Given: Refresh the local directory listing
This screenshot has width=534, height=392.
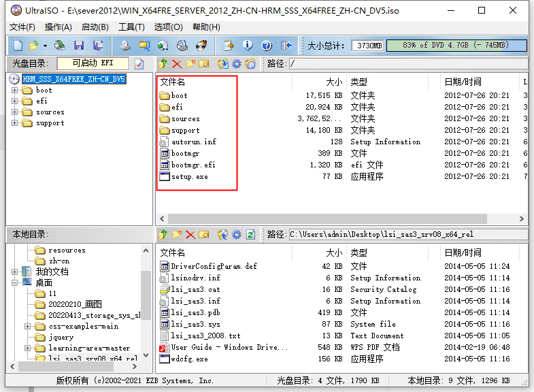Looking at the screenshot, I should 250,234.
